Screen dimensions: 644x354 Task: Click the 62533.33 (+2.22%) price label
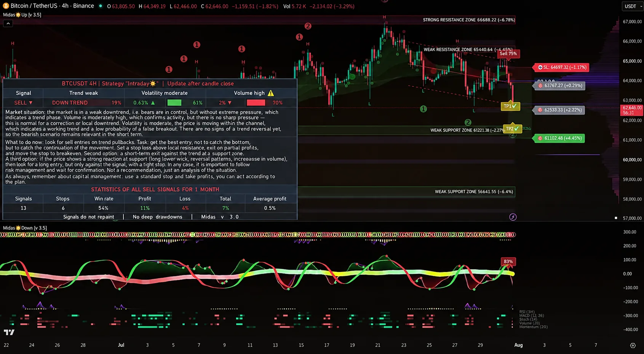(559, 110)
